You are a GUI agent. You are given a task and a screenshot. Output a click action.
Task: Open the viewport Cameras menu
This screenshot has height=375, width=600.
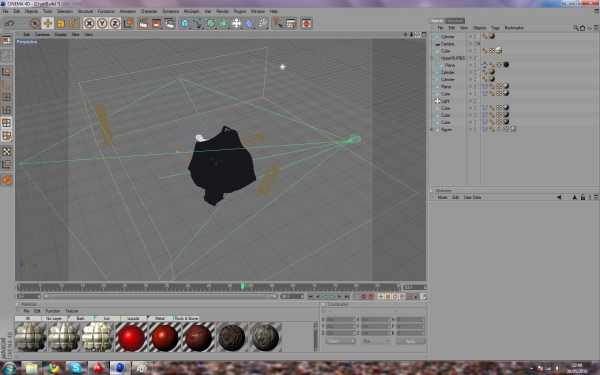(x=42, y=34)
